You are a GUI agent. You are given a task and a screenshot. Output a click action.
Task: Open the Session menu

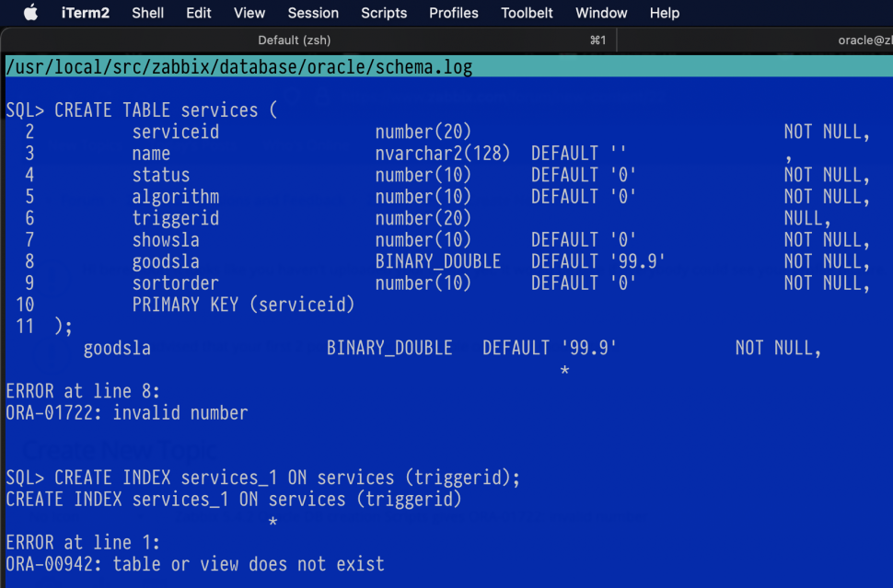(313, 13)
